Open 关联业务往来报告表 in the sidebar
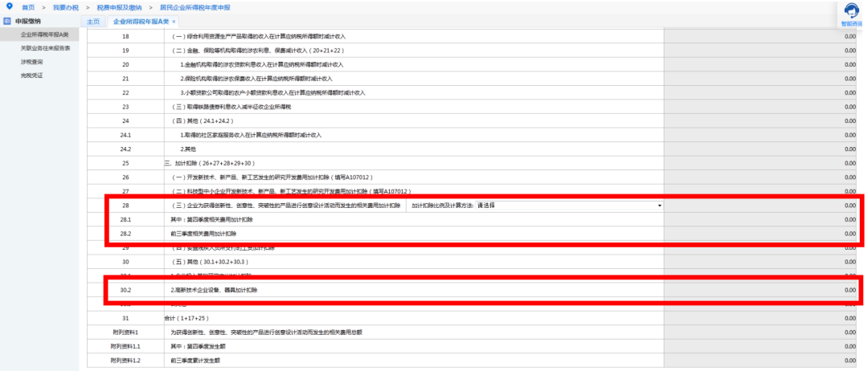 [x=45, y=48]
